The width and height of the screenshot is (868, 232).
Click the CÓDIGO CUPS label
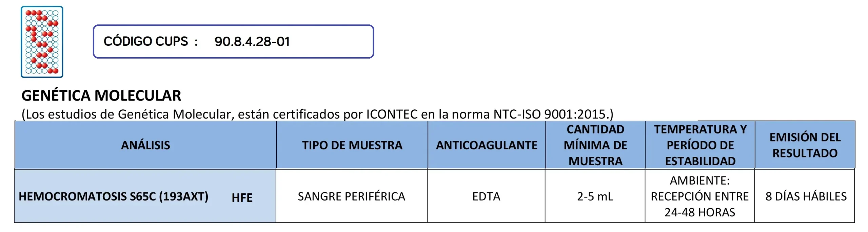(146, 41)
